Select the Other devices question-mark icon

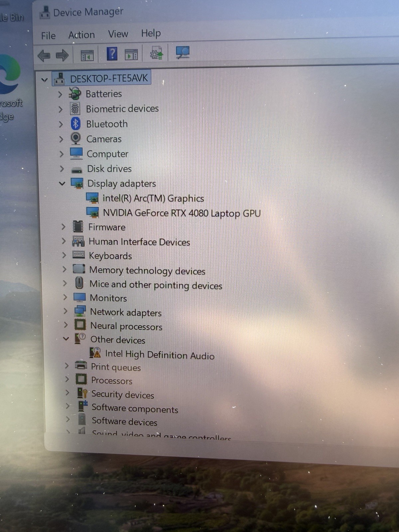80,338
